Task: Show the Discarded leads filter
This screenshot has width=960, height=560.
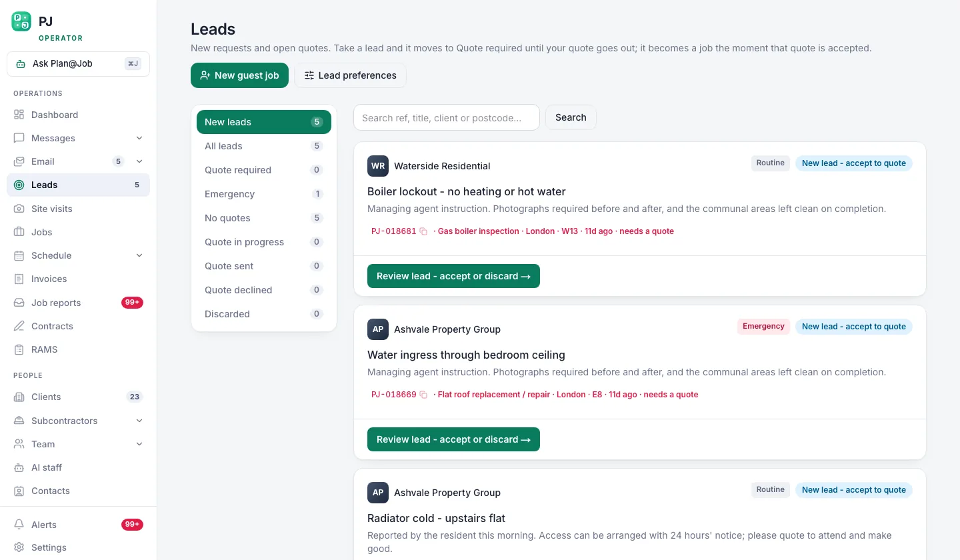Action: (264, 314)
